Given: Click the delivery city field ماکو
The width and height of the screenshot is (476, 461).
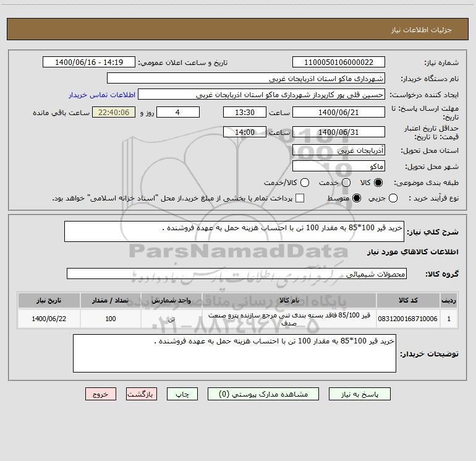Looking at the screenshot, I should (339, 166).
